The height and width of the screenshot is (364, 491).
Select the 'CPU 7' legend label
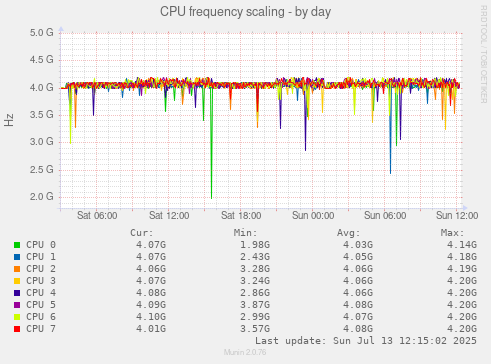coord(41,329)
